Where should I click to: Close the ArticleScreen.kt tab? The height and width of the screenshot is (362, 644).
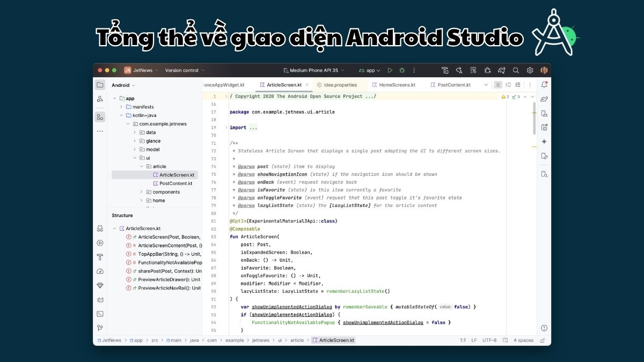[307, 85]
